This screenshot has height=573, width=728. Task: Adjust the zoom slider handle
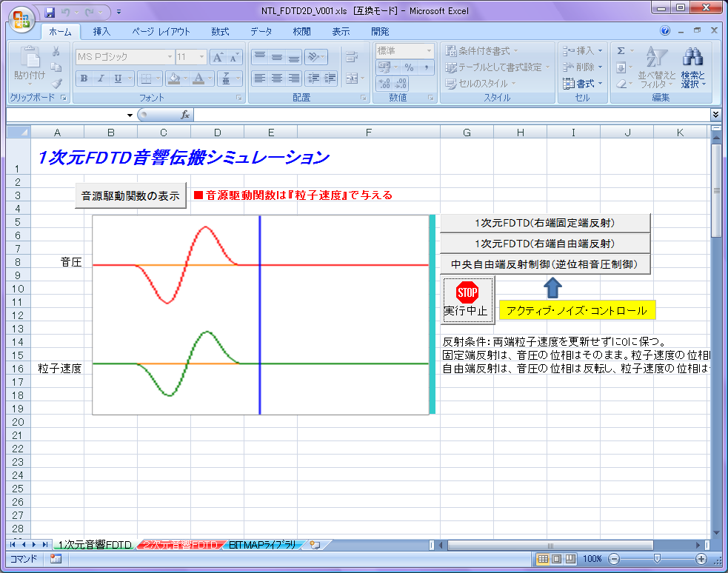pos(657,559)
